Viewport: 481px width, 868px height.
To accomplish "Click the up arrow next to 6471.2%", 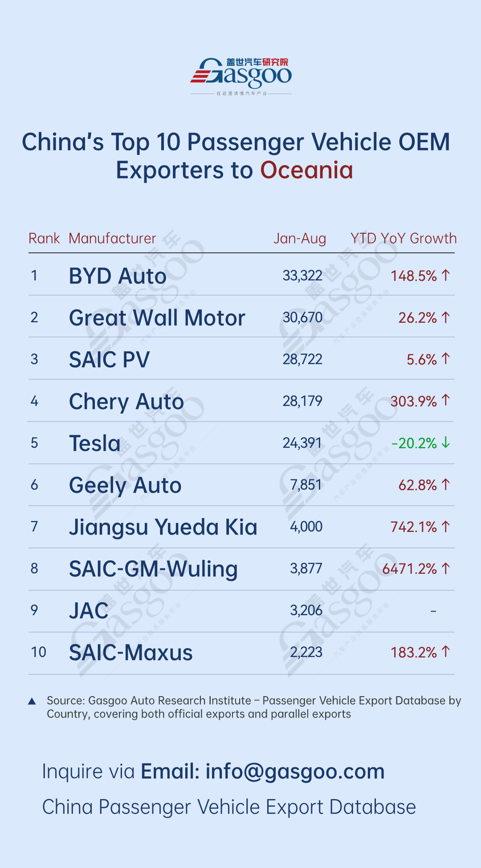I will pyautogui.click(x=446, y=568).
